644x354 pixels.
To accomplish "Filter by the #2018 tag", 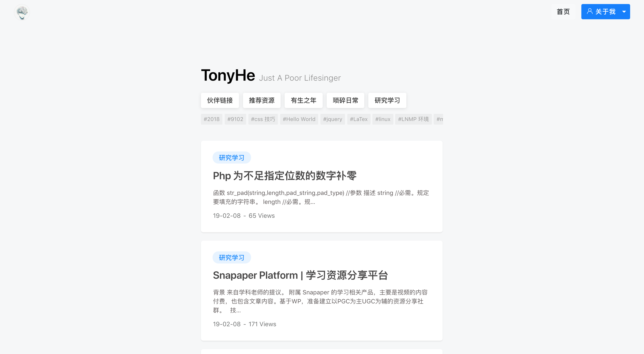I will tap(211, 119).
